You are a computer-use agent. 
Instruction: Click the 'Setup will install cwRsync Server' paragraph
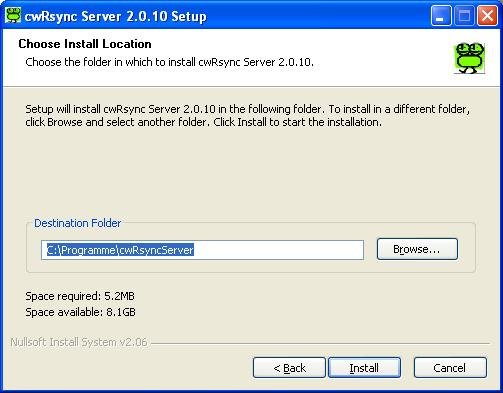[x=247, y=115]
